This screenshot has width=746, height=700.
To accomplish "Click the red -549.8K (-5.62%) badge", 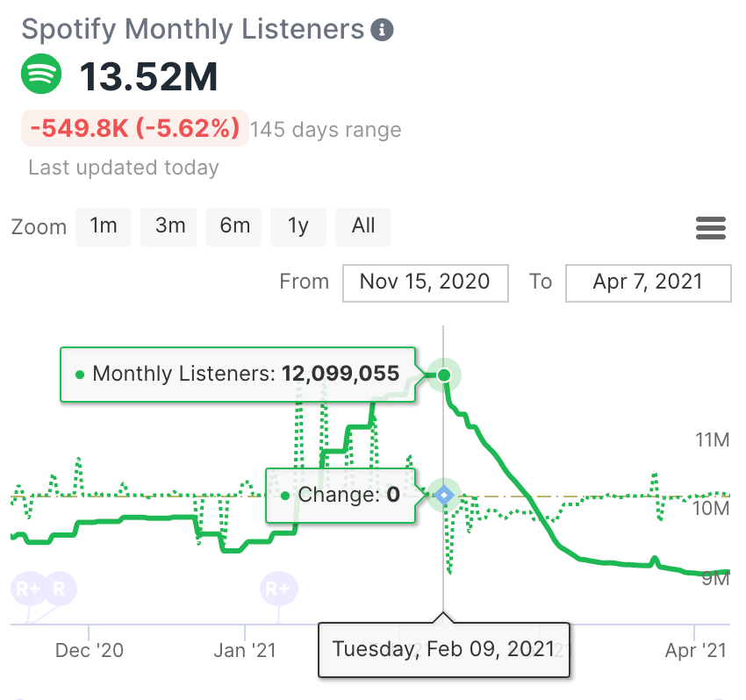I will [x=135, y=129].
